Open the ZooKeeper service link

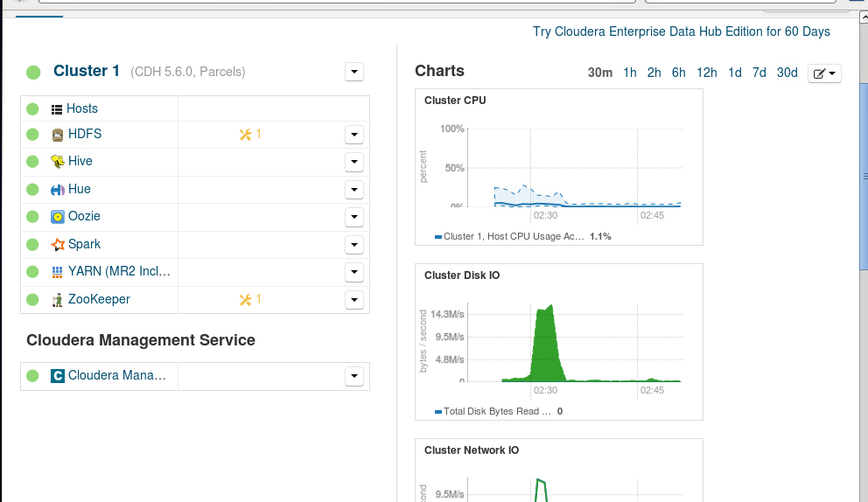pyautogui.click(x=99, y=299)
